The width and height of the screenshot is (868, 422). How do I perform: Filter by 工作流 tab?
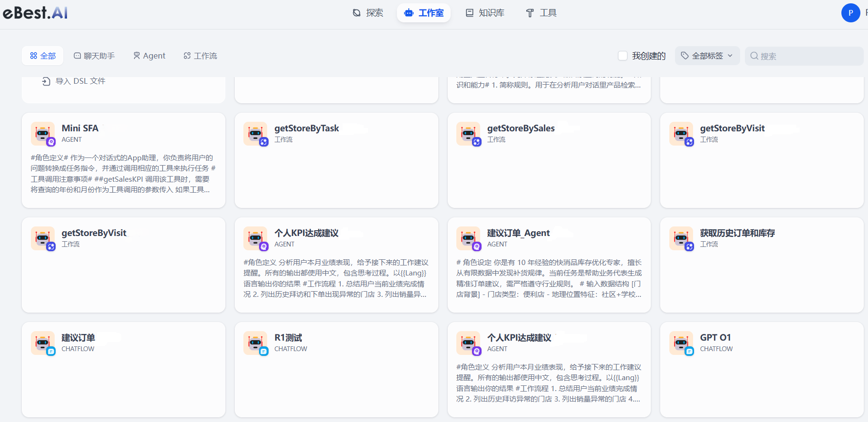[x=200, y=56]
